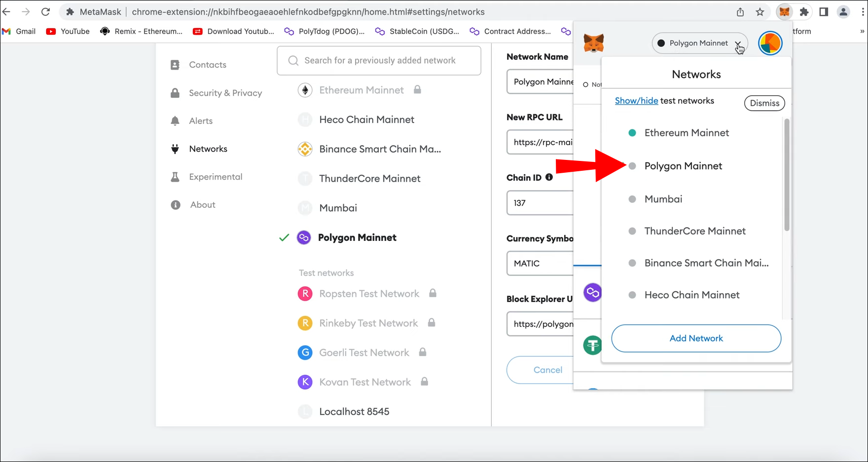The image size is (868, 462).
Task: Open the Download Youtube bookmark
Action: coord(234,31)
